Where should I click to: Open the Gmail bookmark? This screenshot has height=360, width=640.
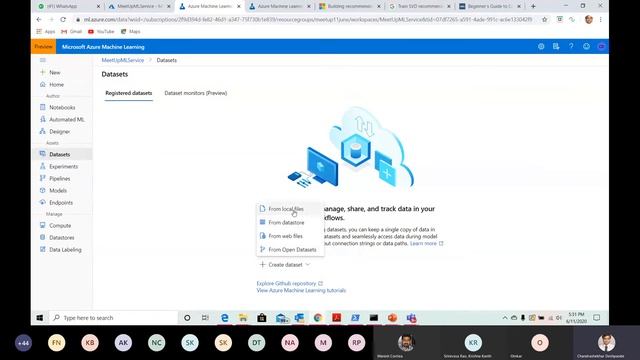point(72,31)
